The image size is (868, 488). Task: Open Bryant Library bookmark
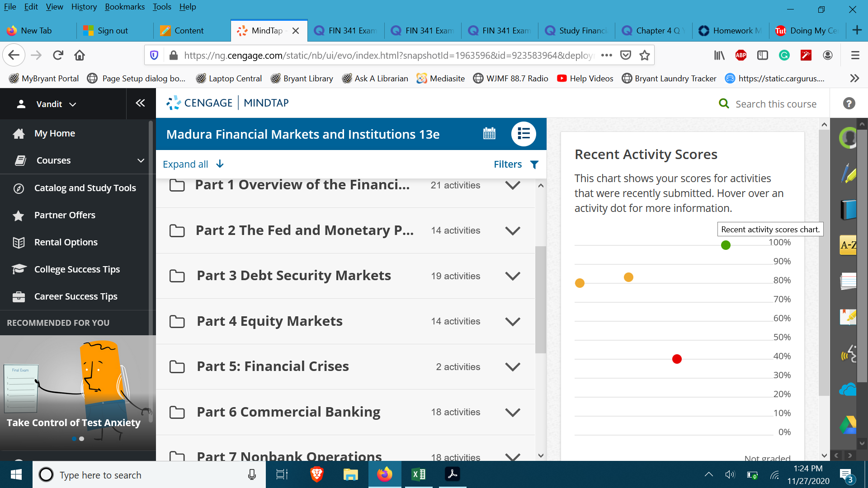(x=302, y=78)
